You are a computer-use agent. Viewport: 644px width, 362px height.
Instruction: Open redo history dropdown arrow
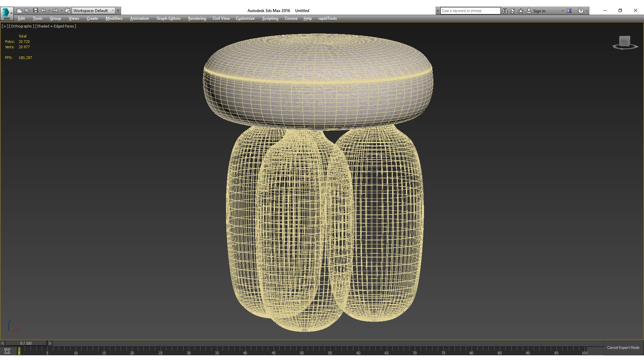click(61, 11)
